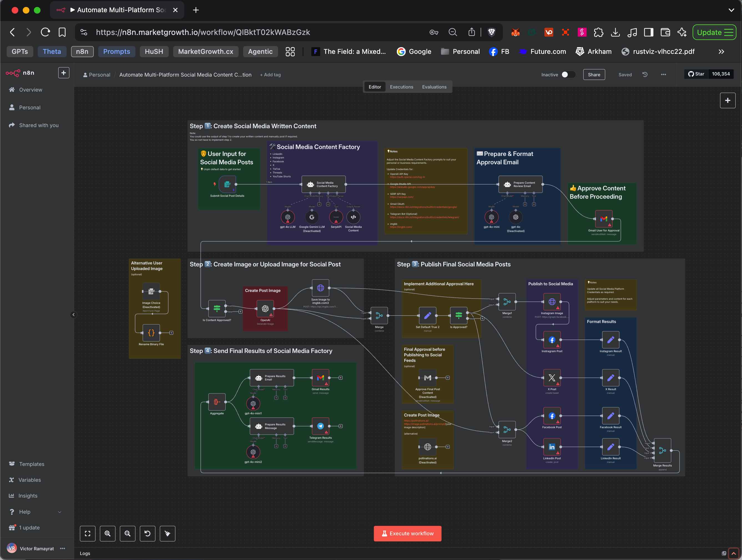The image size is (742, 560).
Task: Collapse the left sidebar with arrow handle
Action: coord(74,315)
